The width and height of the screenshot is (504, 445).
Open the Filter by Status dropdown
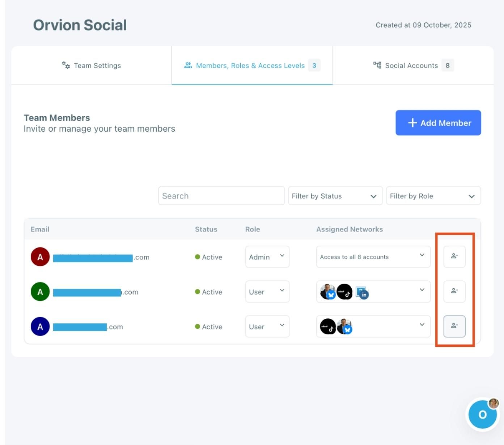click(x=335, y=196)
